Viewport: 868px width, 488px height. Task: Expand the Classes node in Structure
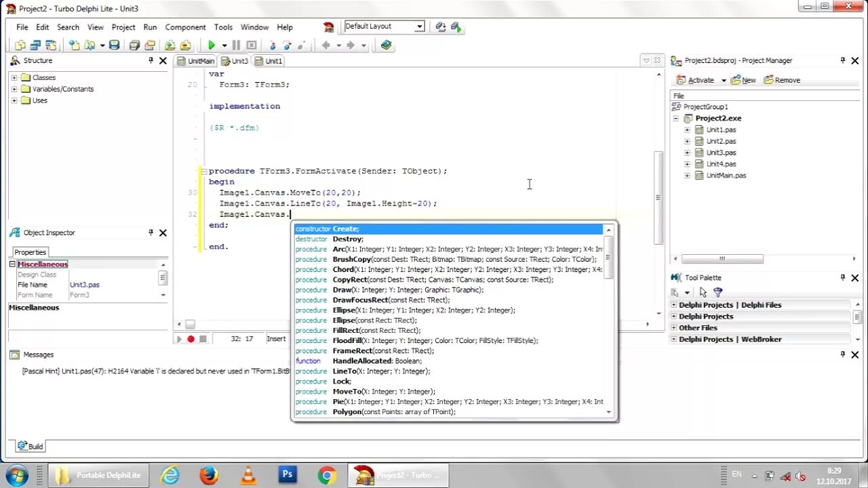pyautogui.click(x=14, y=78)
